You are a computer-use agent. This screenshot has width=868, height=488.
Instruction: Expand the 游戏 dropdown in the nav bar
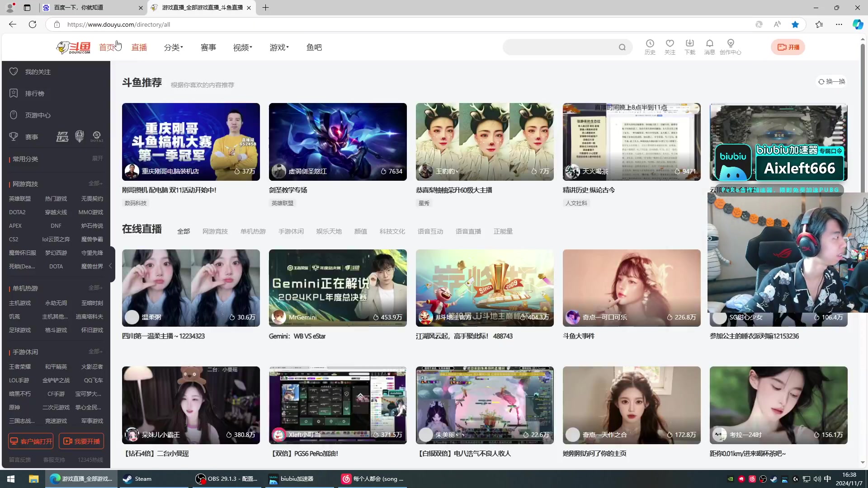point(279,47)
